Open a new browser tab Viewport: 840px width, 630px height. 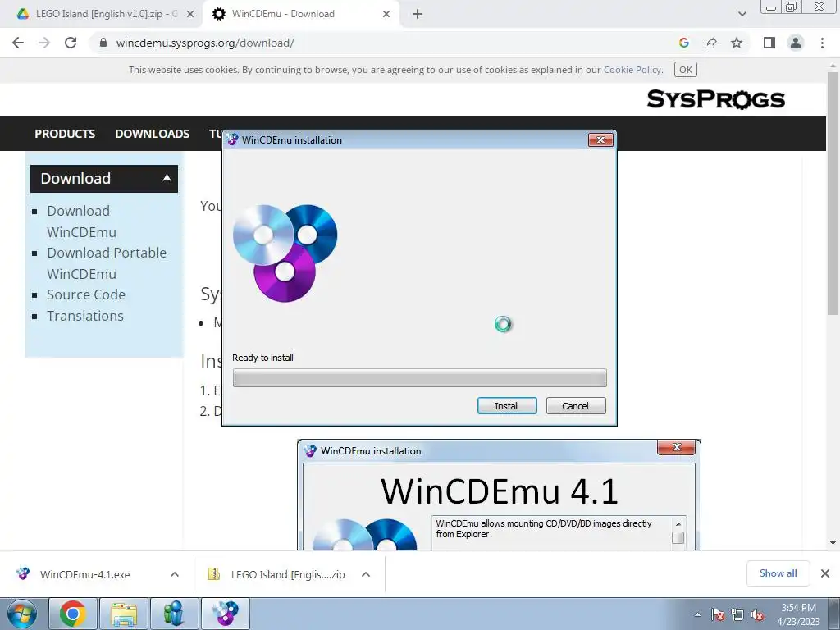[418, 14]
